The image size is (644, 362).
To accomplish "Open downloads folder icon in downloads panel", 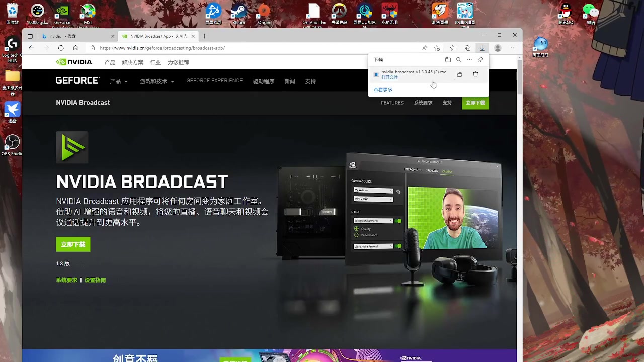I will pyautogui.click(x=448, y=59).
